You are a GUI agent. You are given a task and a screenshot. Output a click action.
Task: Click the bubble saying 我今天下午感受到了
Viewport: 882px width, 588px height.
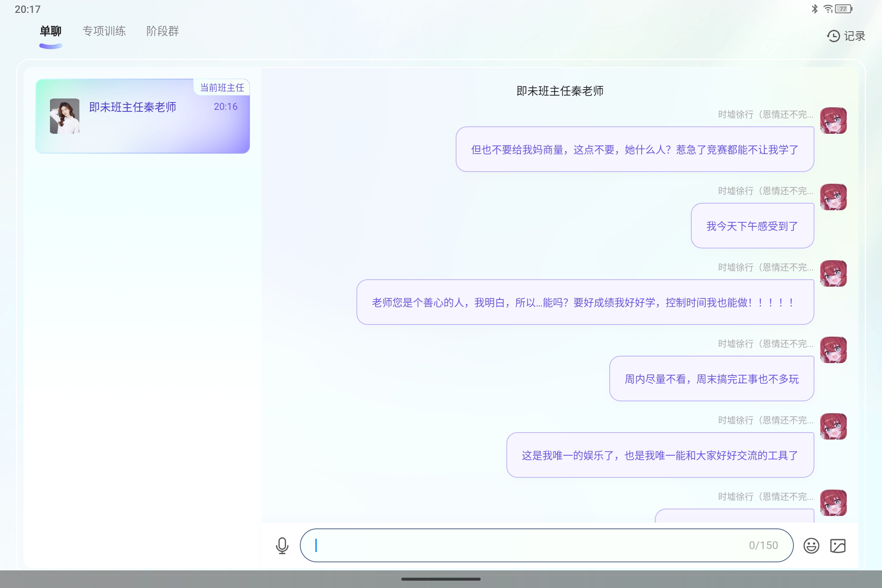point(752,225)
